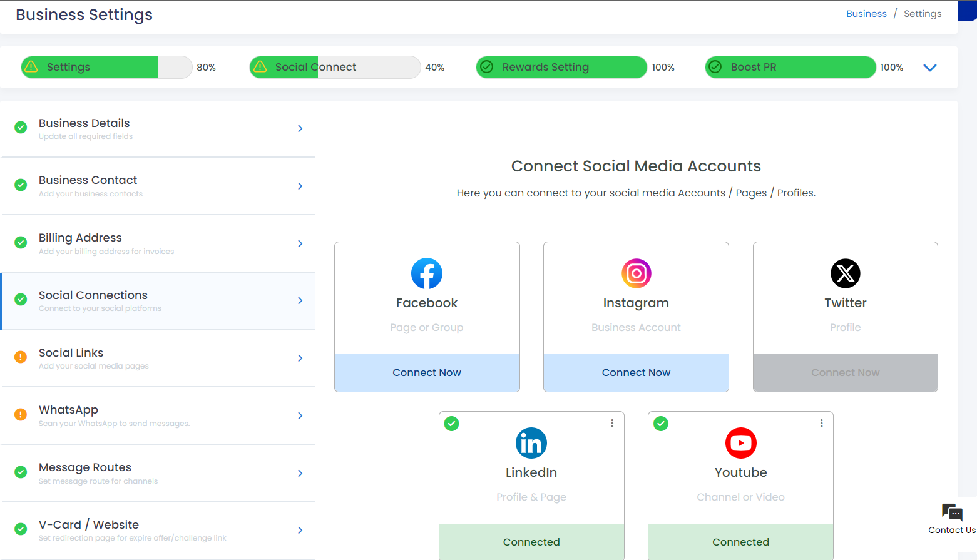Click the 'Connect Social Media Accounts' heading
This screenshot has height=560, width=977.
pyautogui.click(x=636, y=166)
